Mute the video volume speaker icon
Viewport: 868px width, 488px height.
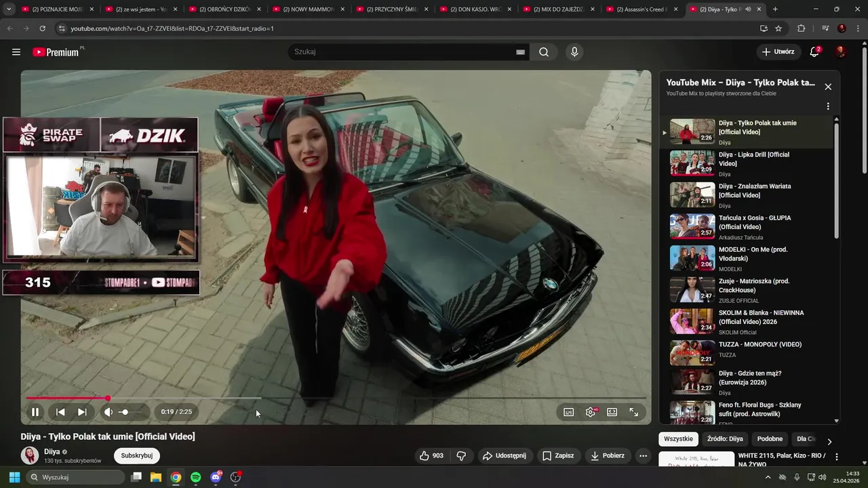[x=108, y=411]
